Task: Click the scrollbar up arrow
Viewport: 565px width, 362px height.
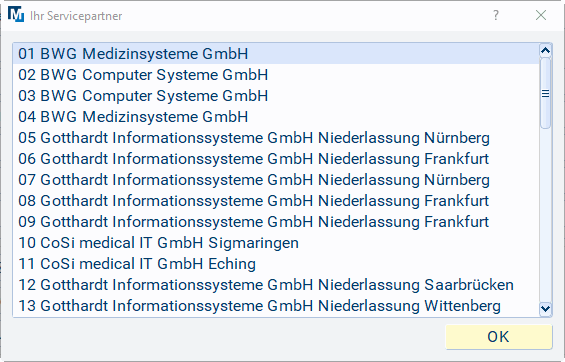Action: (546, 51)
